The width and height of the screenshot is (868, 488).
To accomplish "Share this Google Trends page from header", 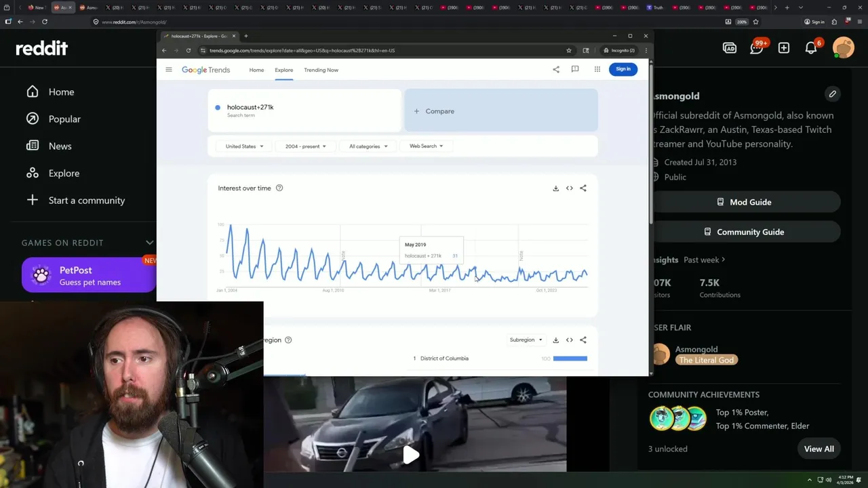I will tap(556, 69).
